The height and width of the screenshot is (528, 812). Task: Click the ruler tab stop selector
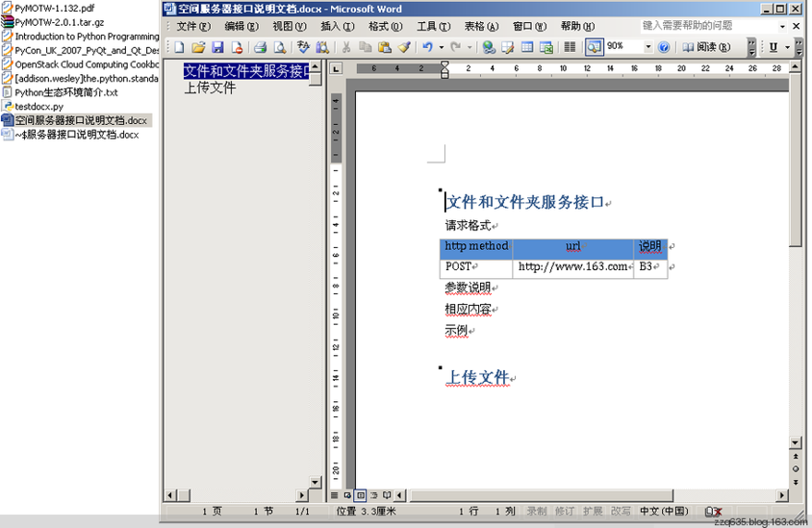tap(336, 68)
